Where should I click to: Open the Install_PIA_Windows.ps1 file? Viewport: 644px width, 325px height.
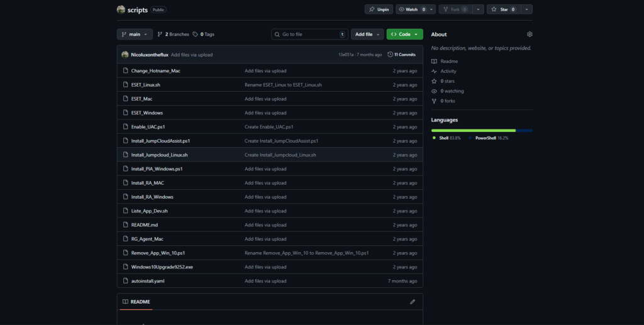[157, 168]
